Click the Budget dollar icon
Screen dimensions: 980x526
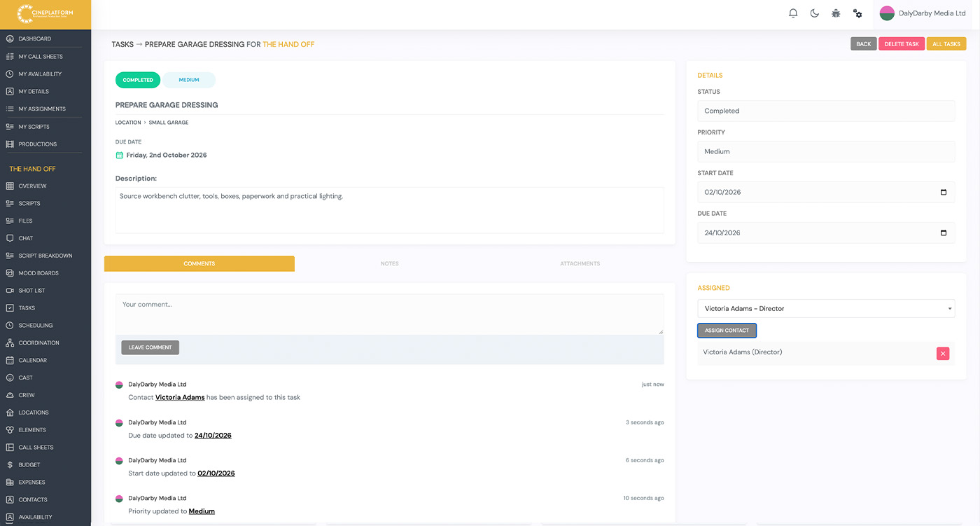(10, 465)
